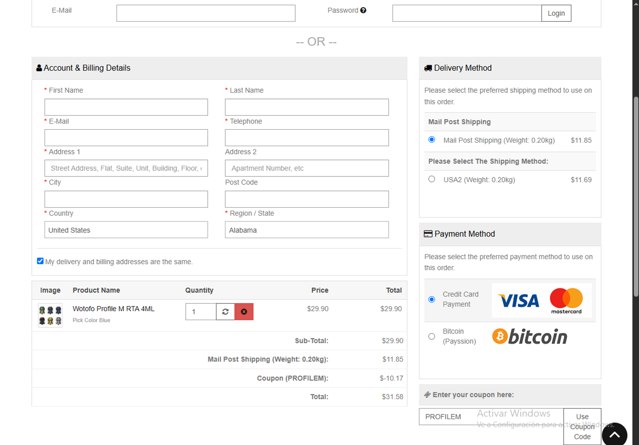Screen dimensions: 639x445
Task: Click the billing E-Mail input field
Action: [x=126, y=138]
